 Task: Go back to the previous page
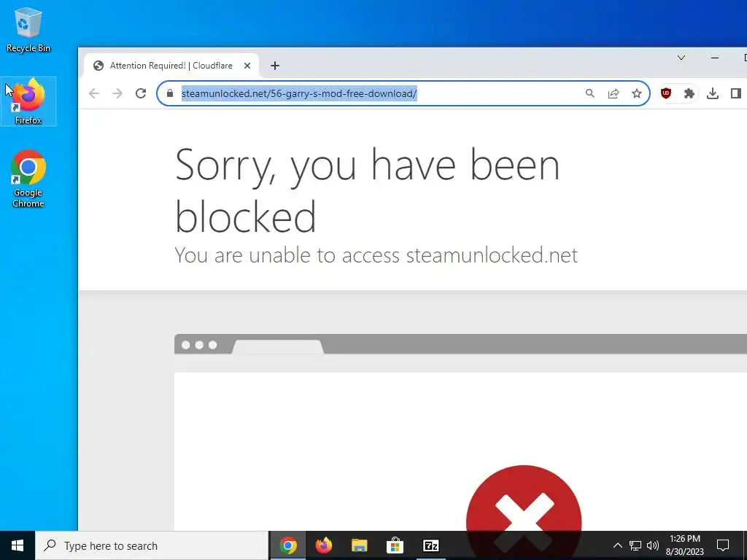94,93
